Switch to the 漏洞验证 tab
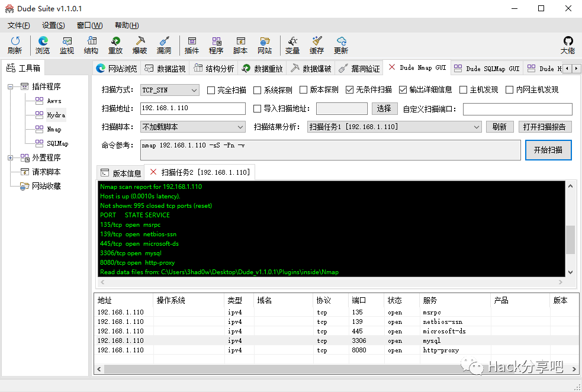The height and width of the screenshot is (392, 582). (359, 68)
